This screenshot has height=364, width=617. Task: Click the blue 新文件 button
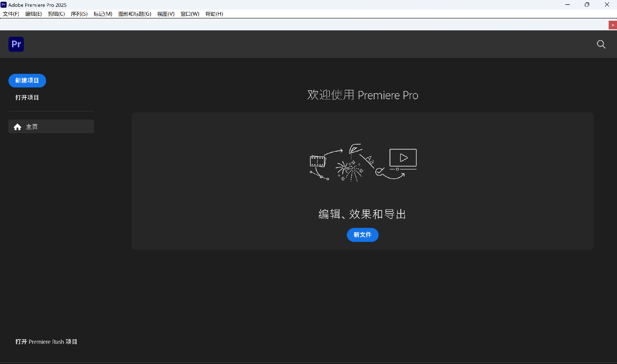point(362,235)
